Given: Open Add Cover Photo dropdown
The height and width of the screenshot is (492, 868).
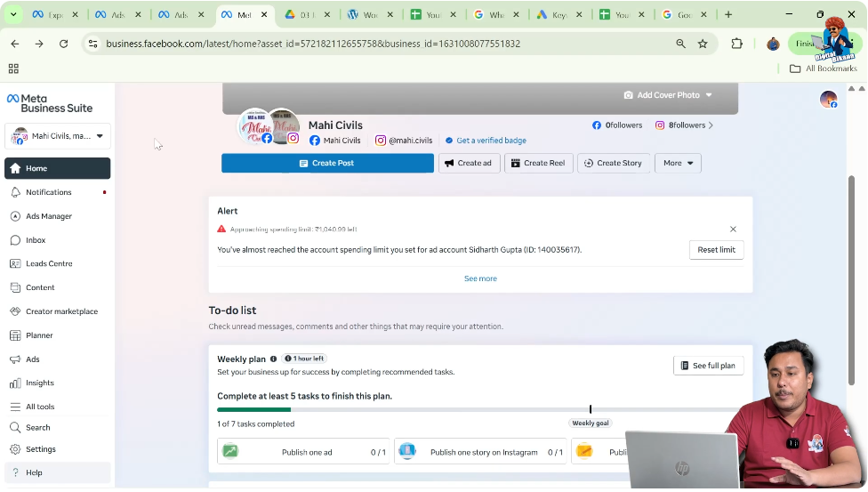Looking at the screenshot, I should (668, 95).
